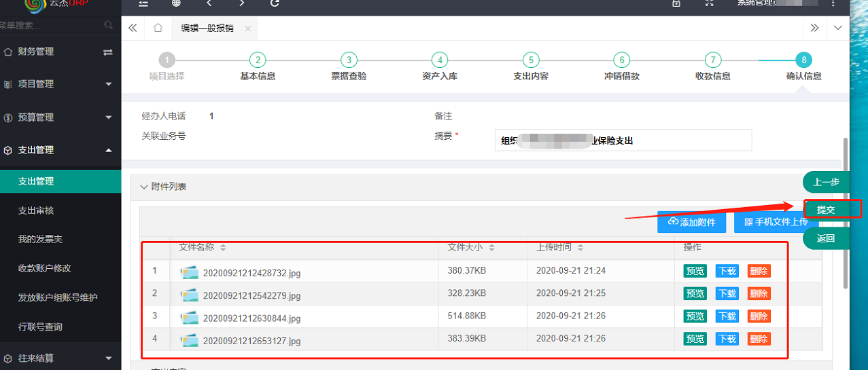Jump to step 5 支出内容
Screen dimensions: 868x370
tap(531, 60)
